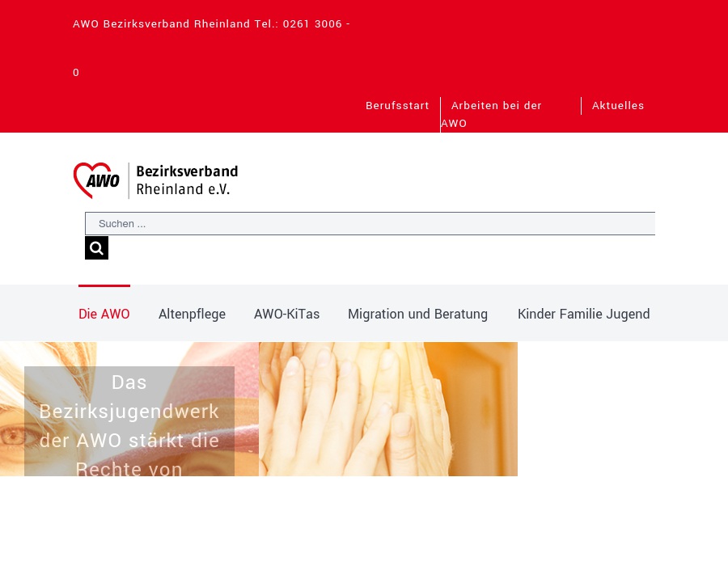Click the 'Bezirksverband Rheinland e.V.' logo text
The height and width of the screenshot is (566, 728).
pyautogui.click(x=187, y=180)
